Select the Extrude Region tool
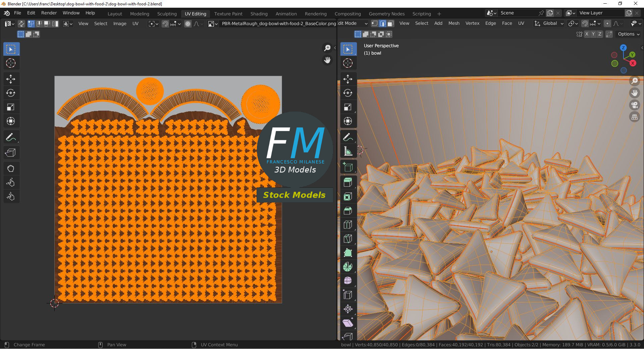Viewport: 644px width, 349px height. click(348, 182)
